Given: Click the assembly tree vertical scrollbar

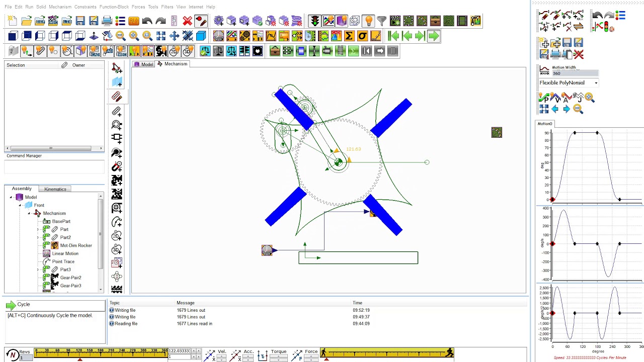Looking at the screenshot, I should coord(101,243).
